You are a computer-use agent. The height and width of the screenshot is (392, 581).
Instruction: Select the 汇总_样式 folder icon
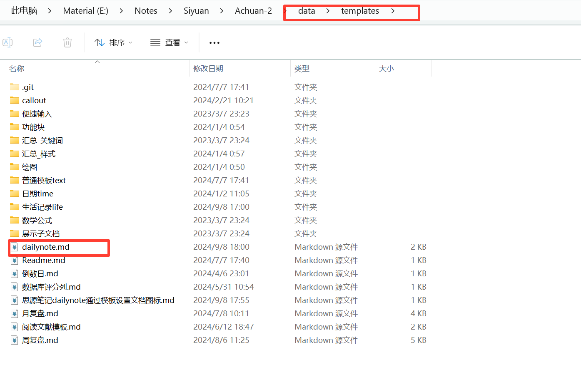tap(15, 154)
